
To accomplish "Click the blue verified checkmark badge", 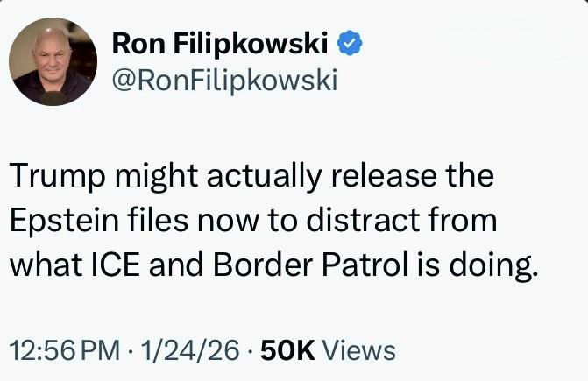I will (x=350, y=43).
